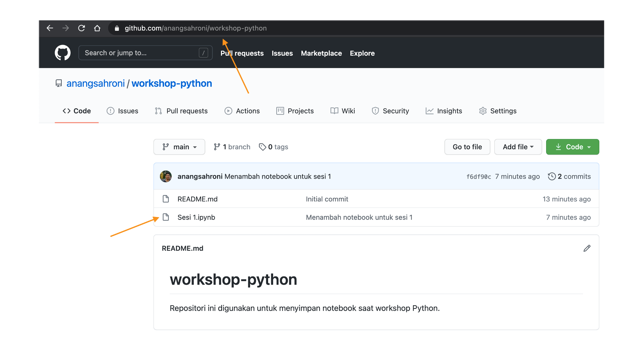Expand the main branch dropdown

point(179,147)
